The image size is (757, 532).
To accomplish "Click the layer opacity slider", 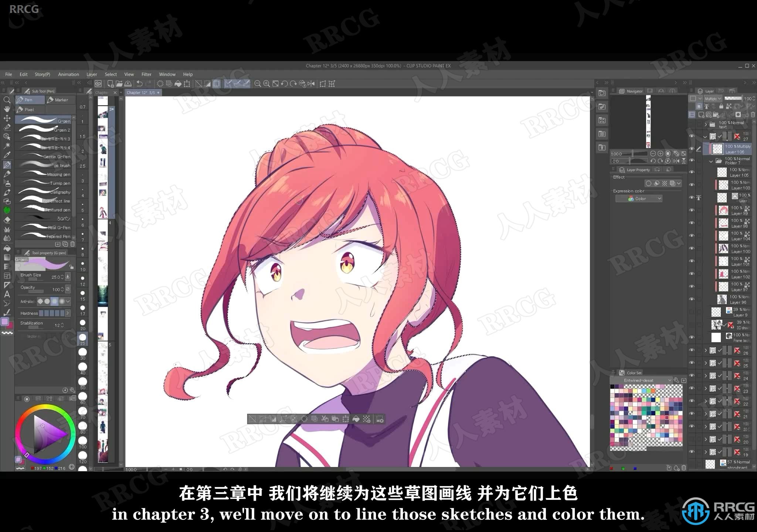I will pyautogui.click(x=733, y=99).
